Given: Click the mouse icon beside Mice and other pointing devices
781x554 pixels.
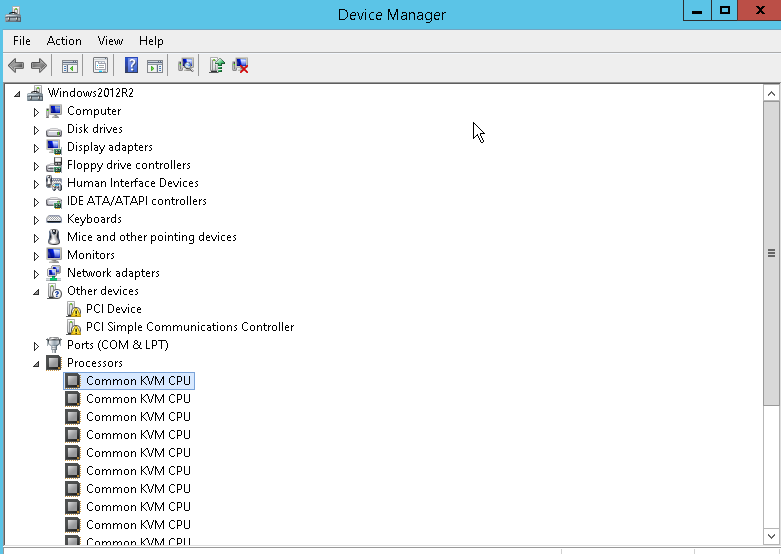Looking at the screenshot, I should point(54,237).
